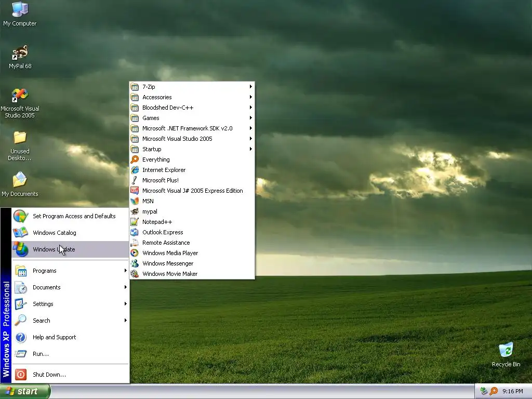Click the MSN butterfly icon
The height and width of the screenshot is (399, 532).
click(x=135, y=201)
